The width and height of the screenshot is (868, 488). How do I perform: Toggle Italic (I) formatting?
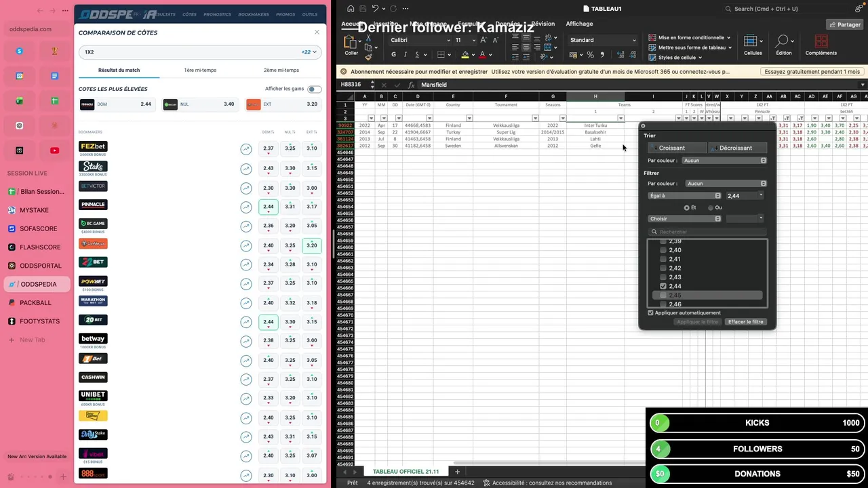coord(406,55)
